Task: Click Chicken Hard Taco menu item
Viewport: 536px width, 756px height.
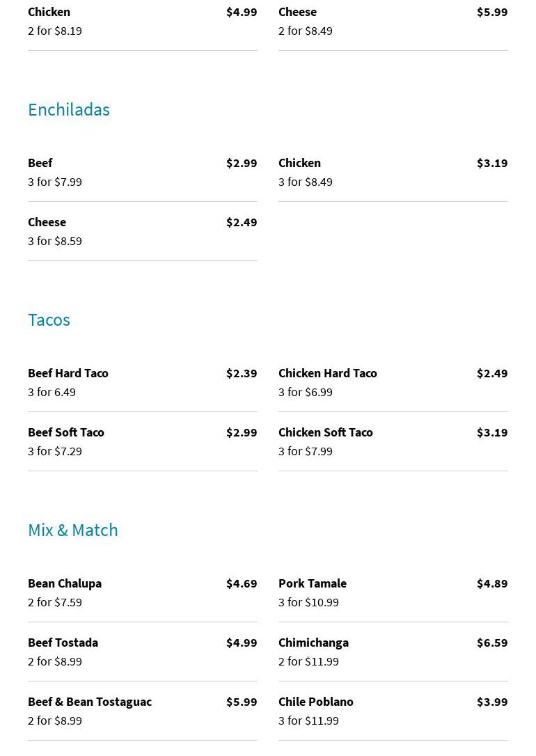Action: (328, 373)
